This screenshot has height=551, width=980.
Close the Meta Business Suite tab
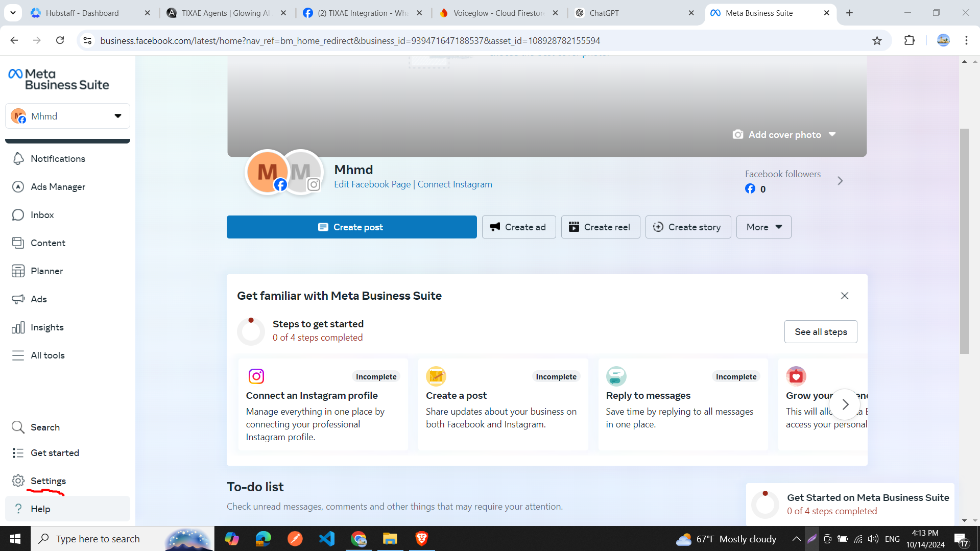coord(826,13)
